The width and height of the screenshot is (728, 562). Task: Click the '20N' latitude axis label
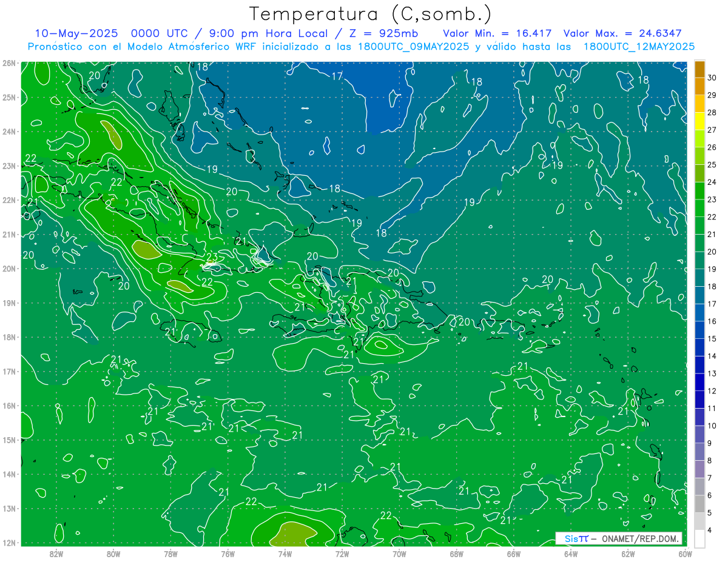pyautogui.click(x=8, y=269)
